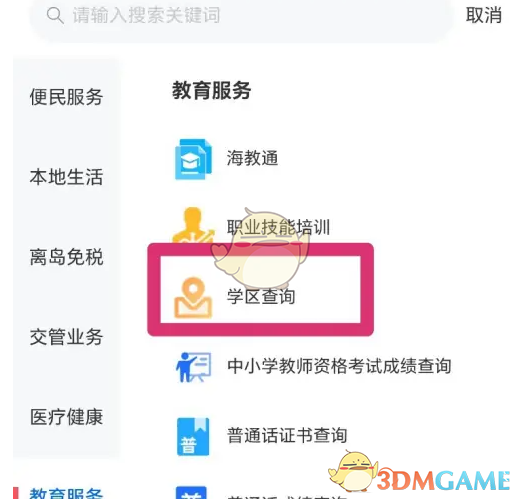Image resolution: width=521 pixels, height=499 pixels.
Task: Select the 离岛免税 sidebar category
Action: [66, 257]
